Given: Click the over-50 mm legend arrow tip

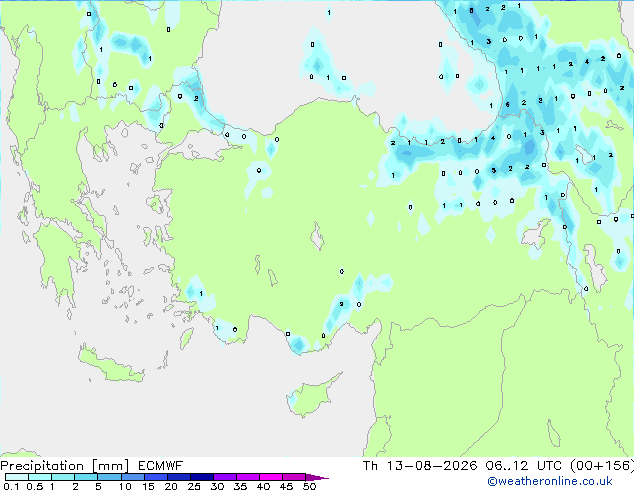Looking at the screenshot, I should 317,477.
